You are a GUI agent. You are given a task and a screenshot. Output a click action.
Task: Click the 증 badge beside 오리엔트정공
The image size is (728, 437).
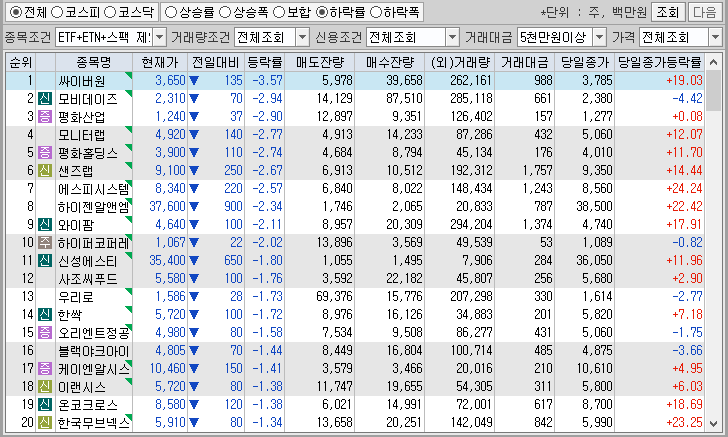tap(45, 333)
